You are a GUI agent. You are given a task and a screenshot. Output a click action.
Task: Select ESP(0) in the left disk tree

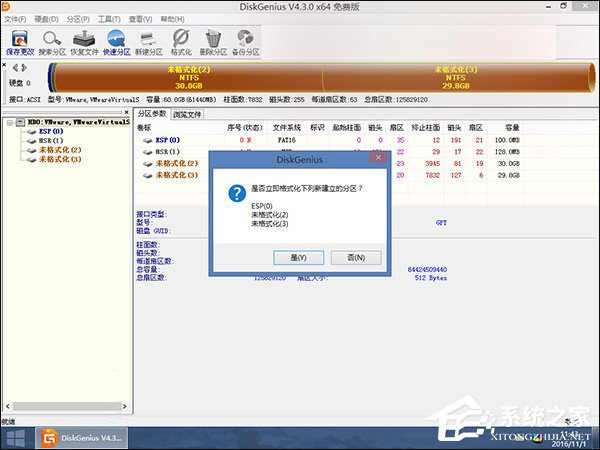(51, 131)
